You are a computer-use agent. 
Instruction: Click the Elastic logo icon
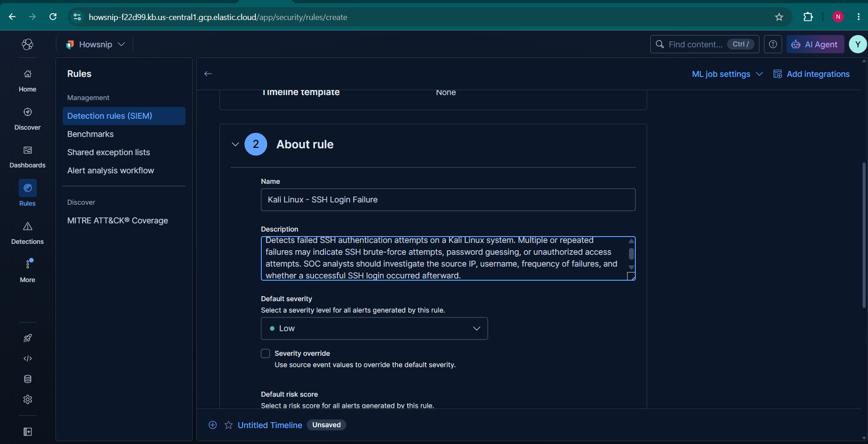tap(28, 44)
